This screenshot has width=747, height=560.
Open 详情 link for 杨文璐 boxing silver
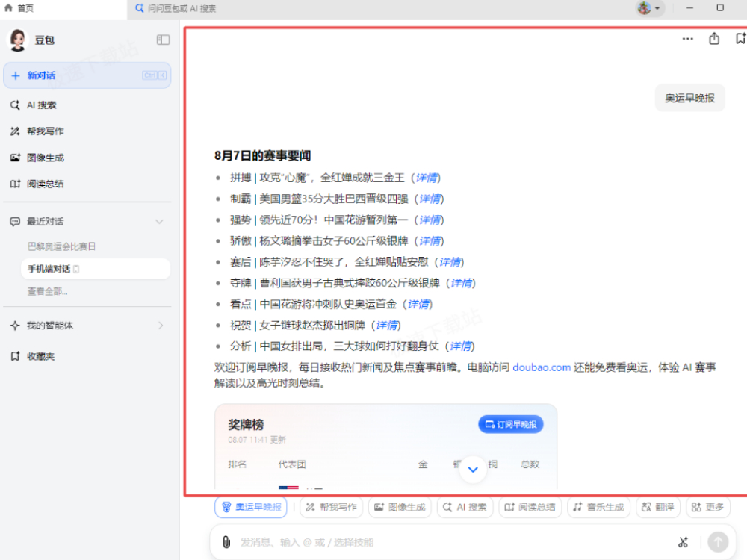pyautogui.click(x=430, y=241)
